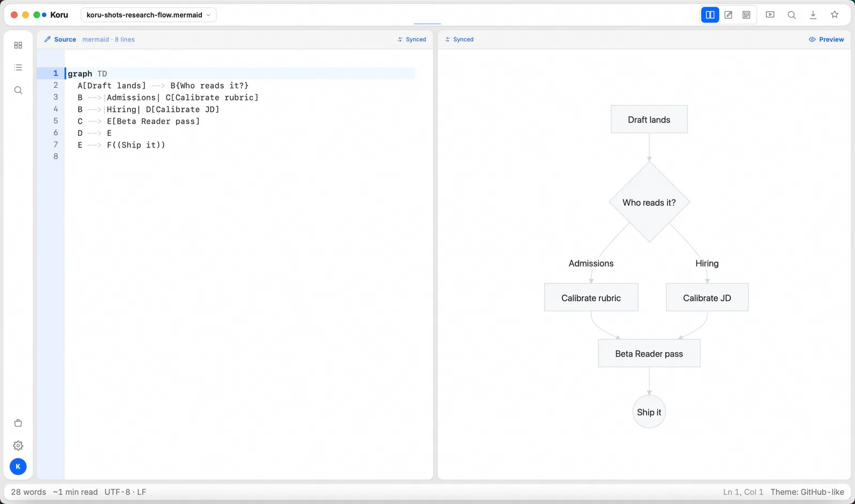This screenshot has height=504, width=855.
Task: Click the download/export arrow icon
Action: [x=813, y=15]
